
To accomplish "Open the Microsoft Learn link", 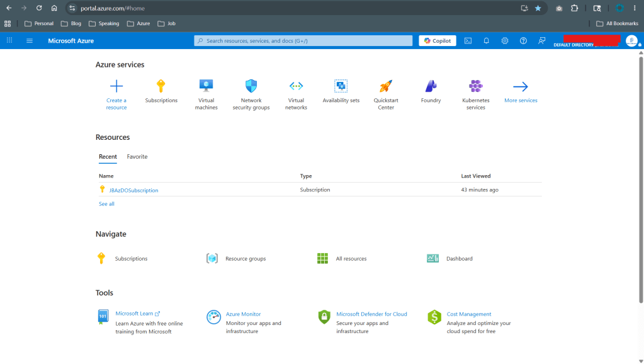I will 138,314.
